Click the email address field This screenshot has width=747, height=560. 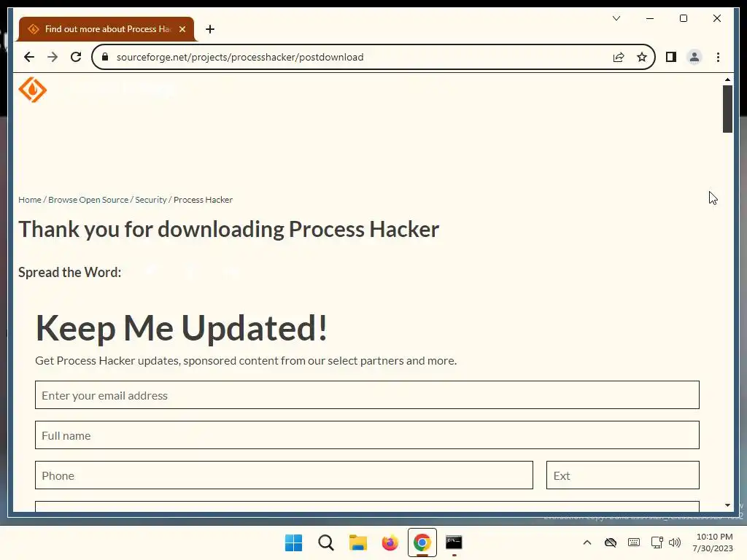367,394
